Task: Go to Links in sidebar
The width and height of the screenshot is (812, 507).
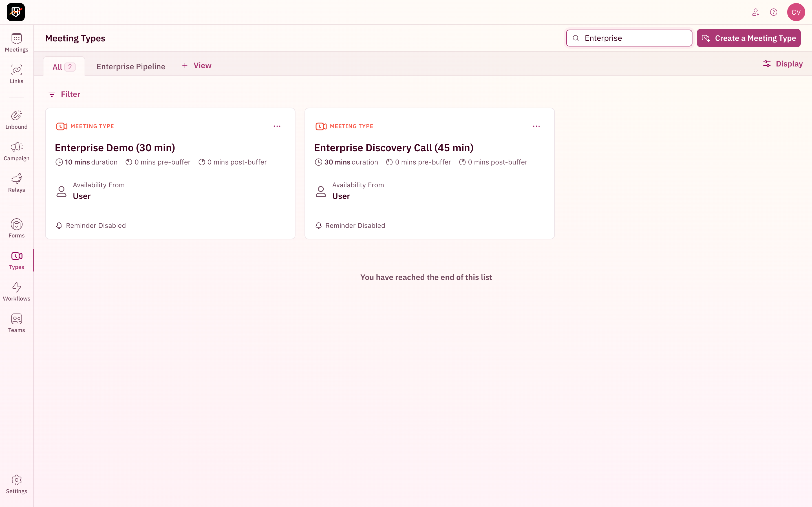Action: (16, 74)
